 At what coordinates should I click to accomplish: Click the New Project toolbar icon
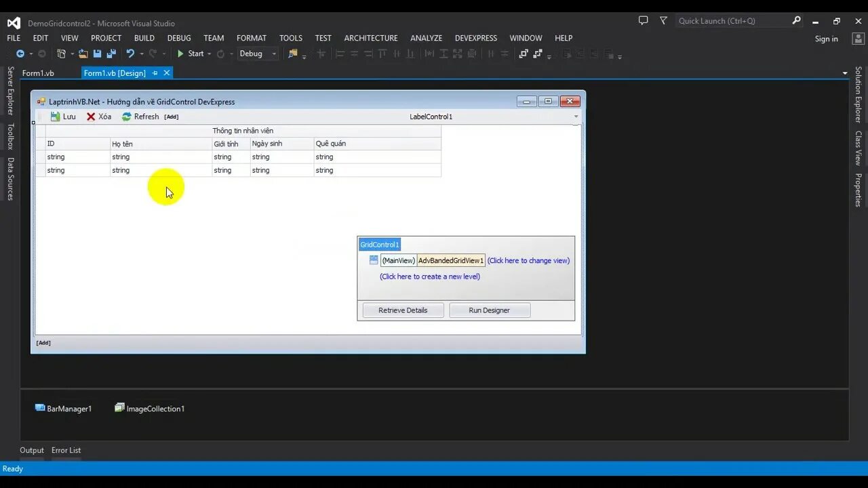[61, 54]
